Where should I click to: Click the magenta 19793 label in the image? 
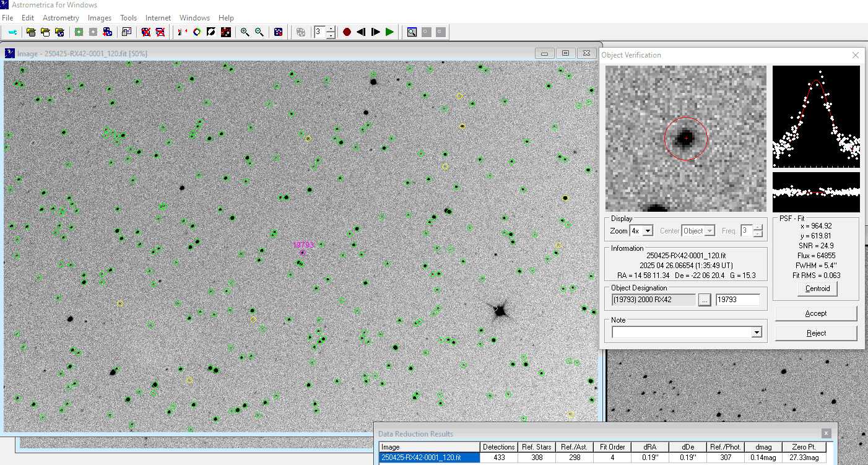[303, 245]
